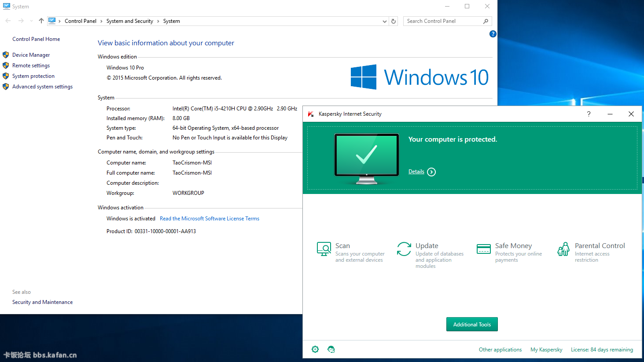Screen dimensions: 644x362
Task: Open Other applications link
Action: 500,350
